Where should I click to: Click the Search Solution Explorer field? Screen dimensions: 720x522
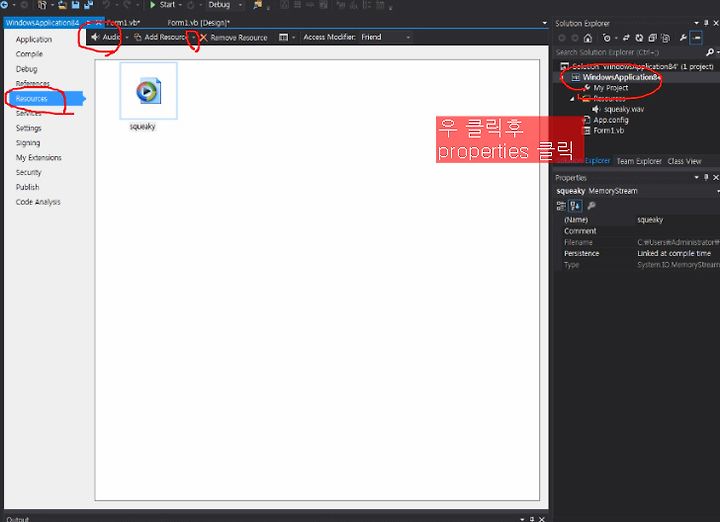click(x=629, y=52)
